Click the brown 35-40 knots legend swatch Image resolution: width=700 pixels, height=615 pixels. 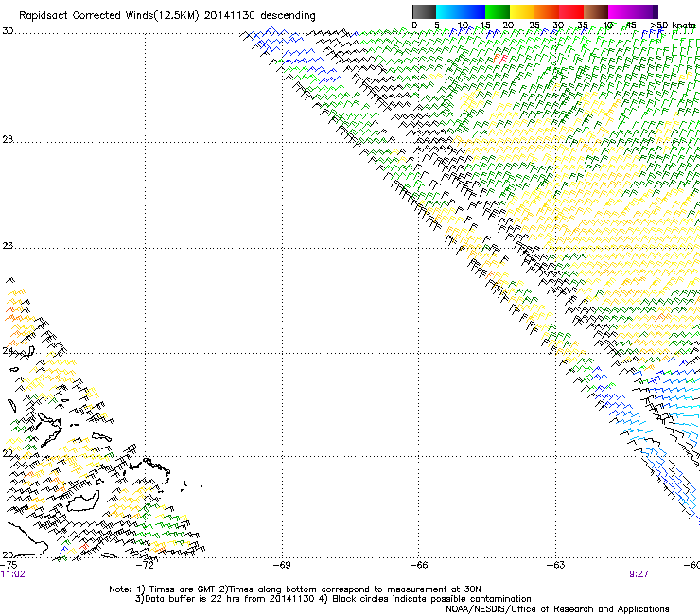pos(596,11)
